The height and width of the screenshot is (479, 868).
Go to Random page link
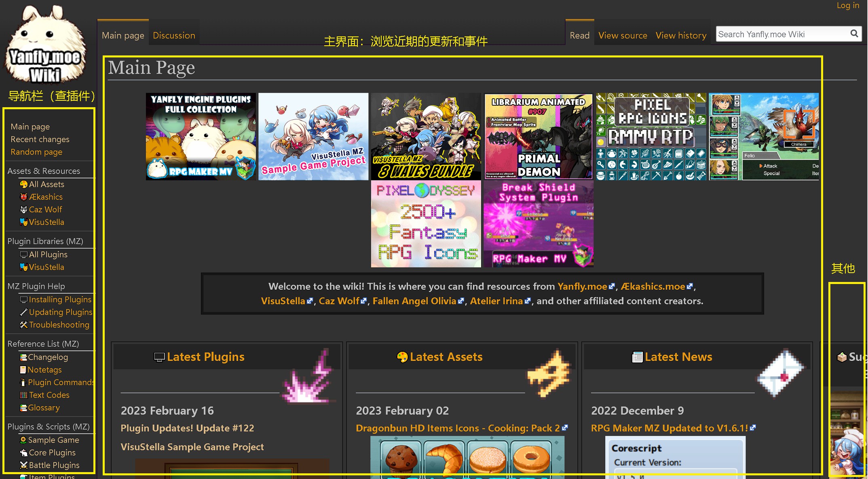pos(36,152)
